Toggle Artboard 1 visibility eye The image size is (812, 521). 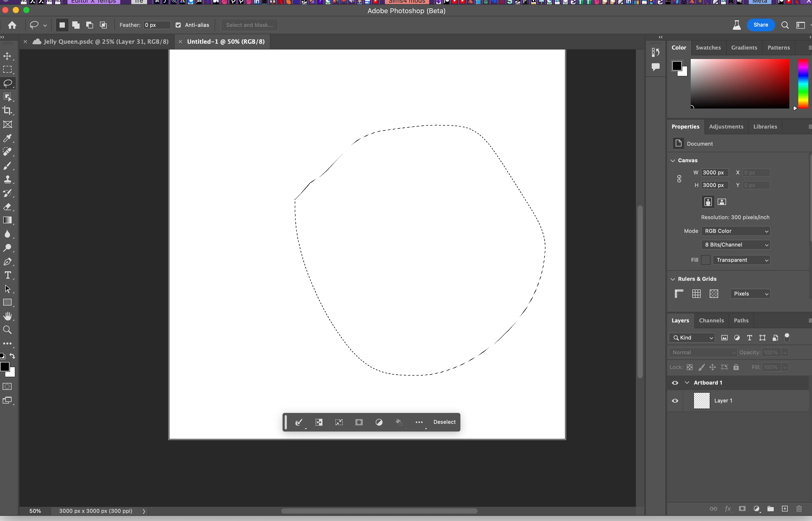coord(675,383)
